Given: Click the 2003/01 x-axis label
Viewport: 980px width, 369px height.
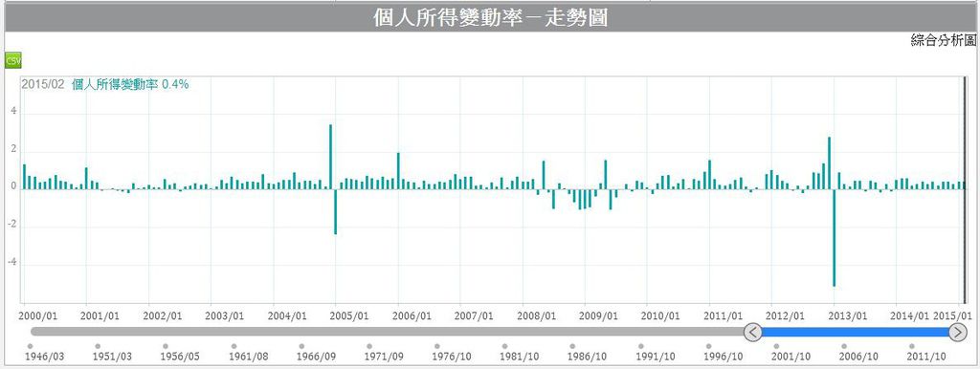Looking at the screenshot, I should click(x=224, y=315).
